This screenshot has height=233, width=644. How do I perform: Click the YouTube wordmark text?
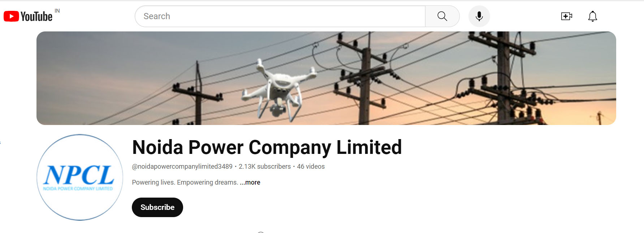click(36, 16)
